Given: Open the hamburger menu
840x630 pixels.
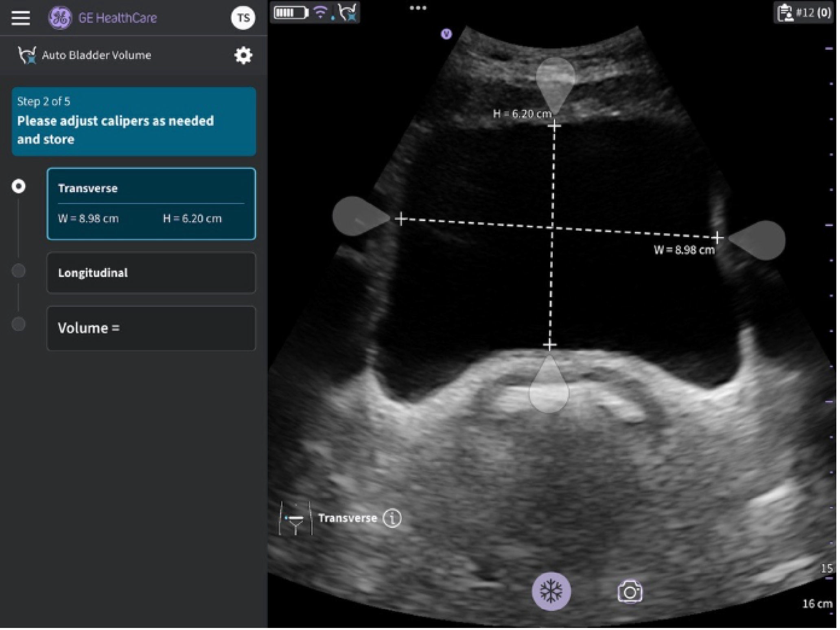Looking at the screenshot, I should [x=21, y=18].
